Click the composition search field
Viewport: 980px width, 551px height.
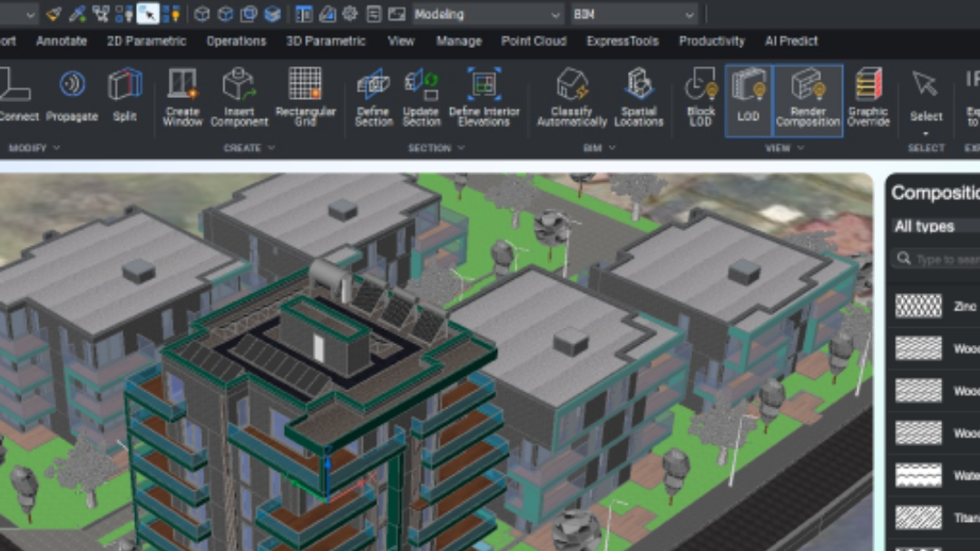[x=939, y=259]
